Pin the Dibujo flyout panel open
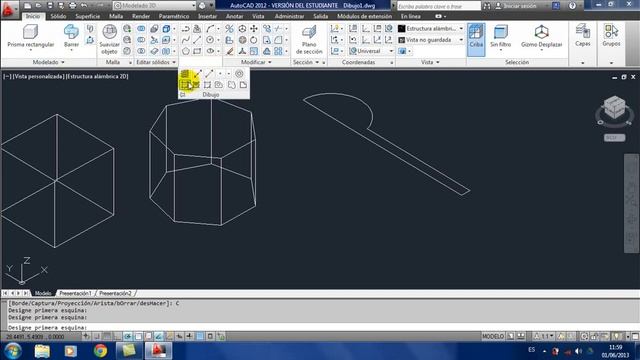Viewport: 640px width, 360px height. tap(182, 95)
